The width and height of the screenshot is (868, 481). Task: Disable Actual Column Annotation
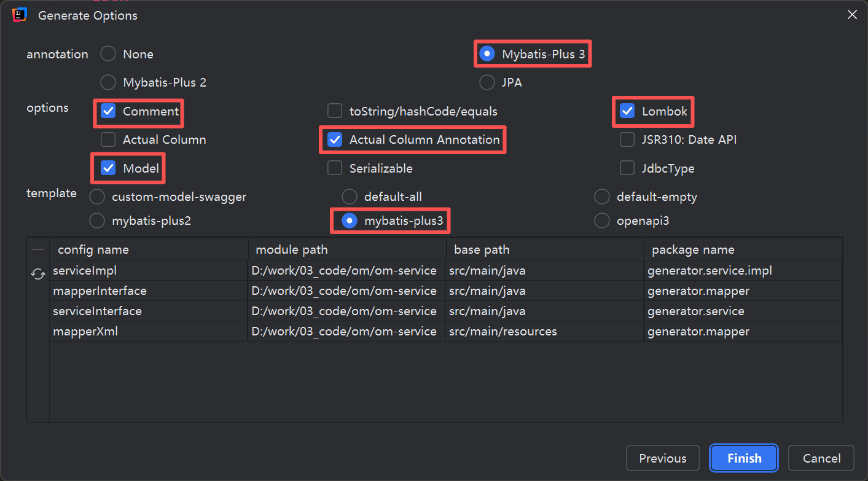[335, 139]
